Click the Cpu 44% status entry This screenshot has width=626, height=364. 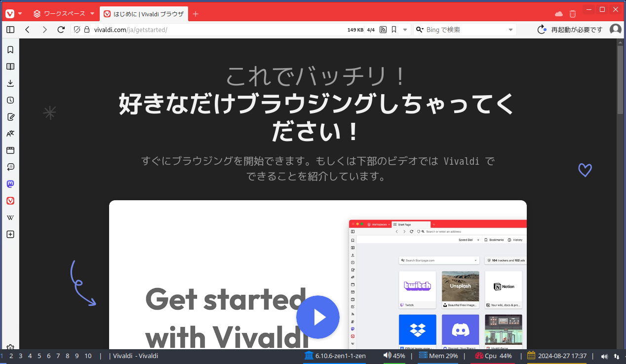pyautogui.click(x=493, y=356)
